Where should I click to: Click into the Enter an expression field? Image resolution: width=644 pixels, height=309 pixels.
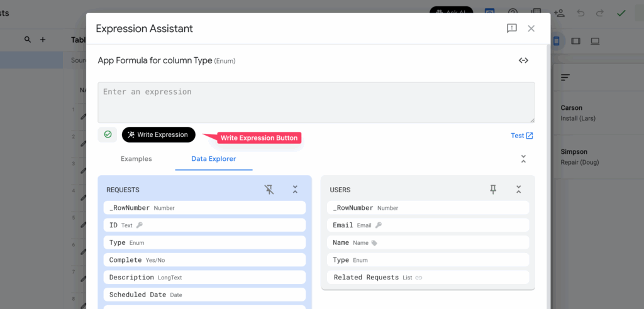pos(316,102)
